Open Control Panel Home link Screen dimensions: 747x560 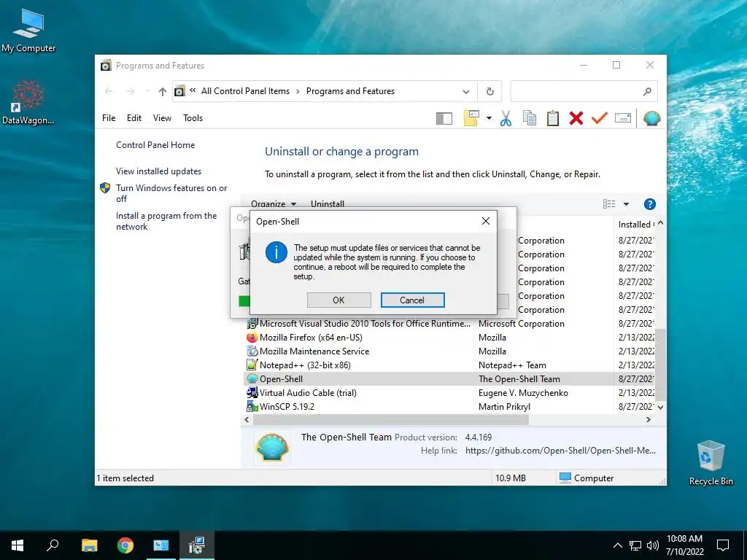(155, 145)
